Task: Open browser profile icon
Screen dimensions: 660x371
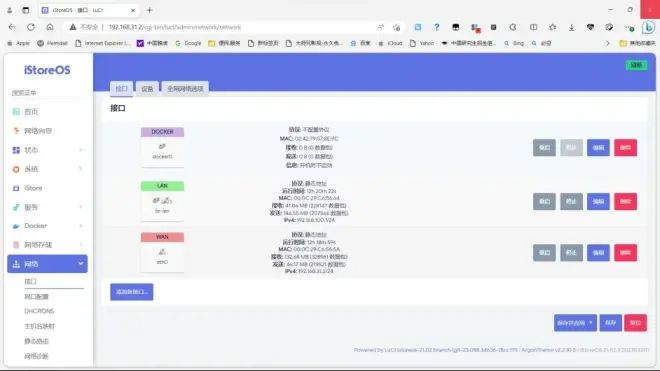Action: (x=9, y=10)
